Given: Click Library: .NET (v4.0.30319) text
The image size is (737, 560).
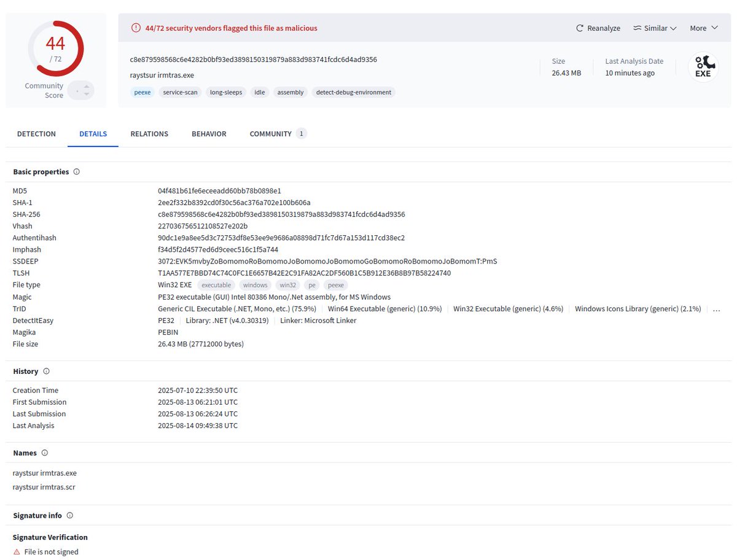Looking at the screenshot, I should click(x=227, y=321).
